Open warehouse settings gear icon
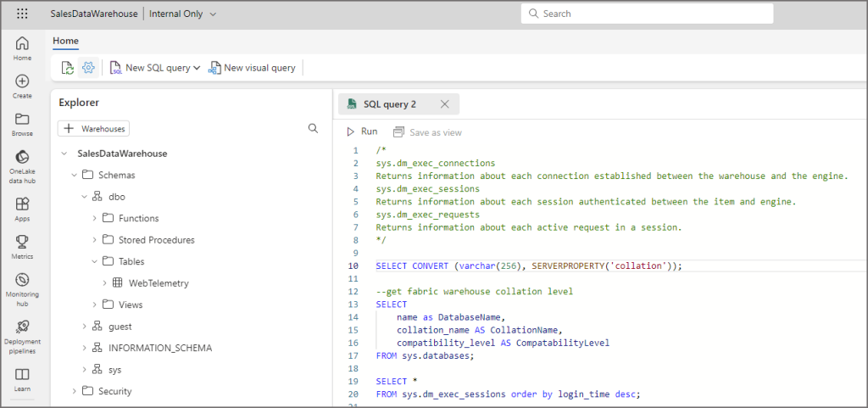The width and height of the screenshot is (868, 408). (x=88, y=68)
